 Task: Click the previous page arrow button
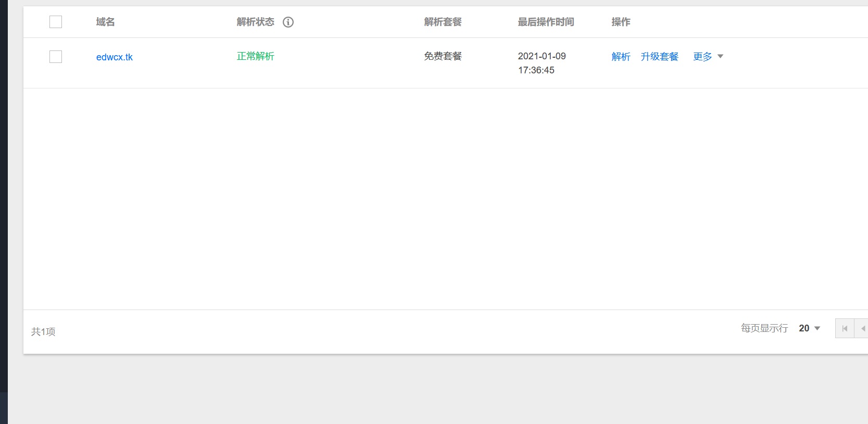pyautogui.click(x=862, y=328)
